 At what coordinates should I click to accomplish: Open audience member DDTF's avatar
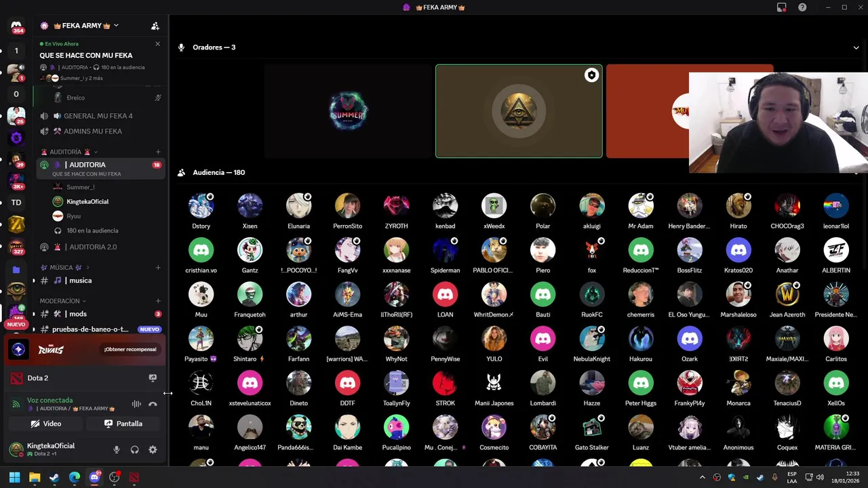coord(347,383)
